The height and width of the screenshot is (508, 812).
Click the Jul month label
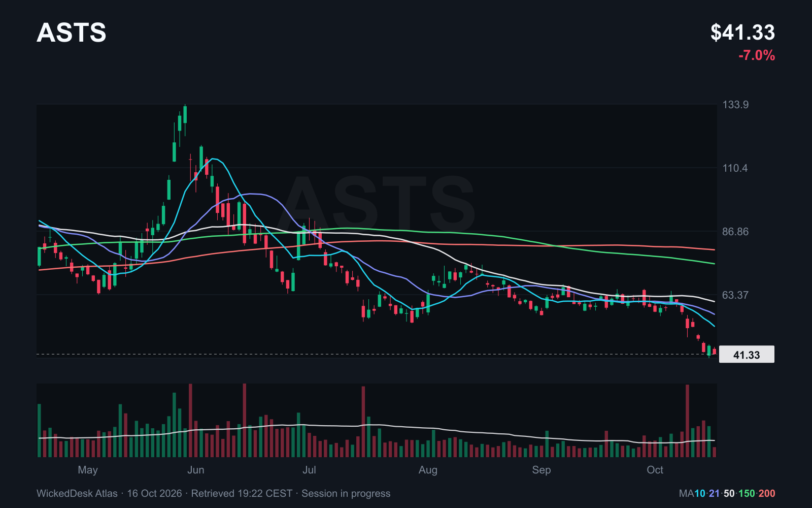(309, 470)
